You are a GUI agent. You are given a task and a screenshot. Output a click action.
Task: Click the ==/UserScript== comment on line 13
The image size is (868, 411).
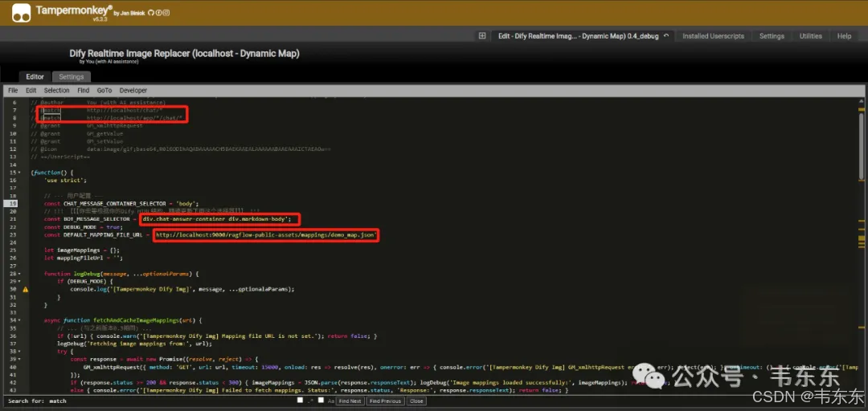point(61,157)
